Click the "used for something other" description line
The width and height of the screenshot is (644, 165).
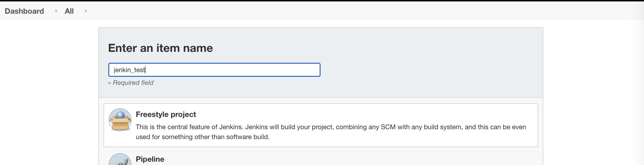coord(202,137)
